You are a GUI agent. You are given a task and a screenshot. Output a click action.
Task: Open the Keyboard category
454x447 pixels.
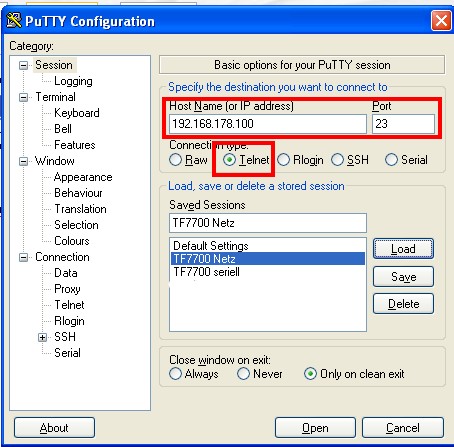pos(77,113)
